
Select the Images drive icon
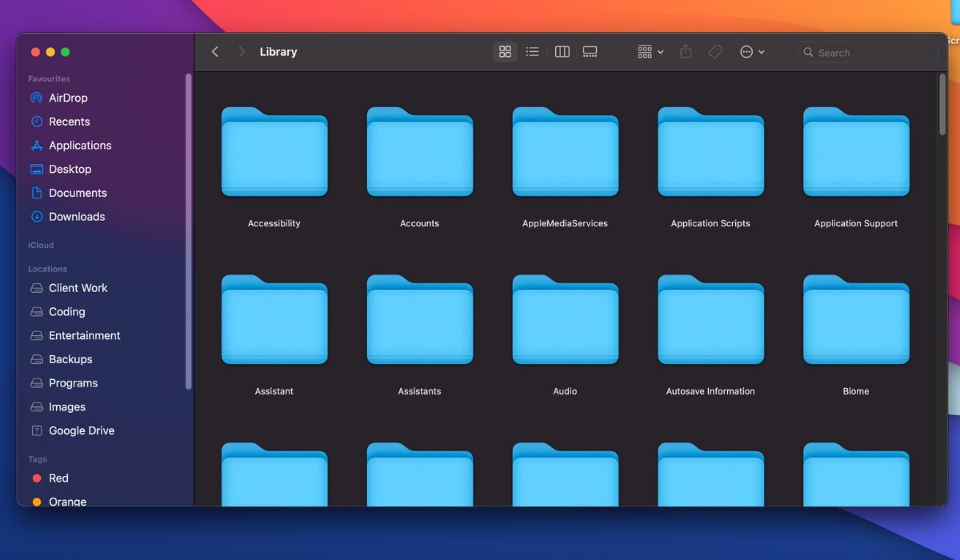(x=36, y=406)
